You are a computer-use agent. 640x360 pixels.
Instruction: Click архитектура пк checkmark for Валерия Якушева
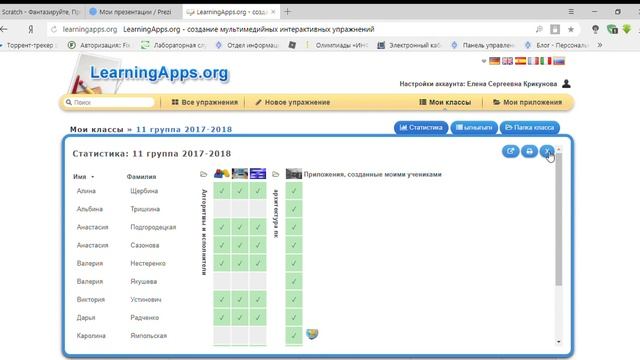tap(293, 281)
